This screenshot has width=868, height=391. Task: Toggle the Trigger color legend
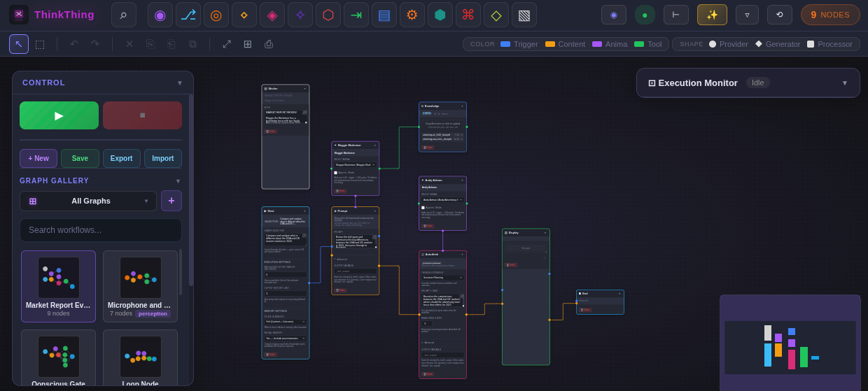[519, 44]
